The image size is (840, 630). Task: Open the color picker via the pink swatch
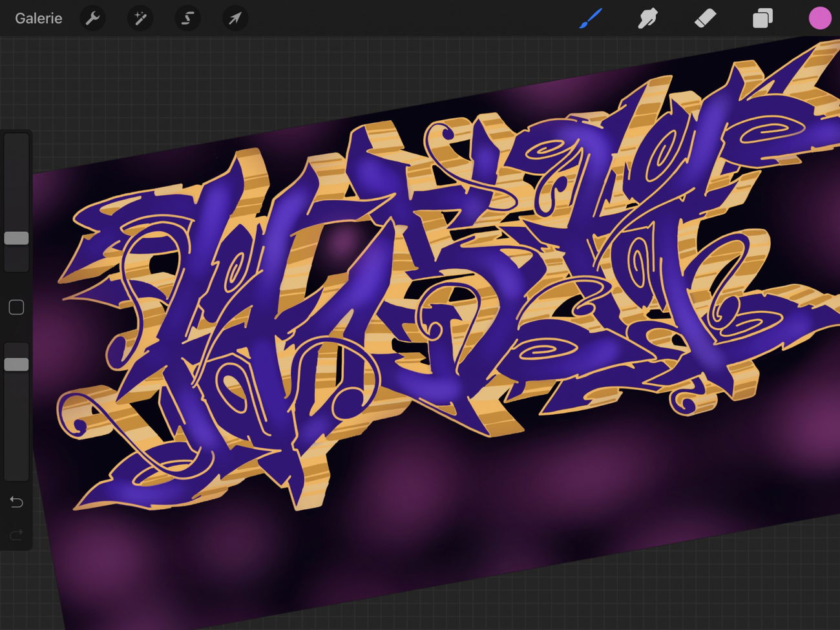(x=819, y=18)
